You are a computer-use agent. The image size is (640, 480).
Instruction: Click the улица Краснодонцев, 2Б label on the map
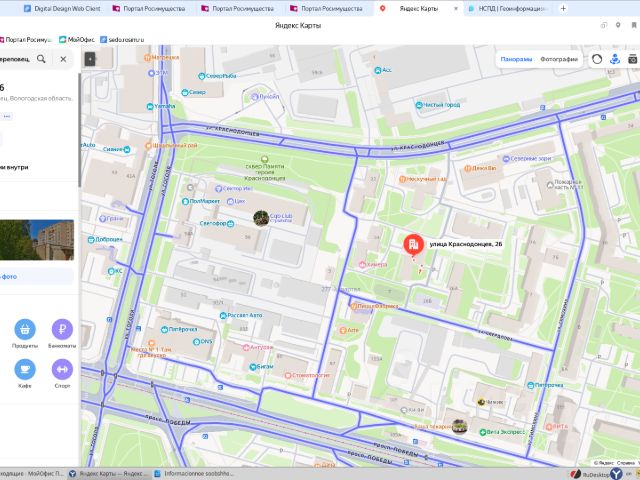click(x=466, y=244)
